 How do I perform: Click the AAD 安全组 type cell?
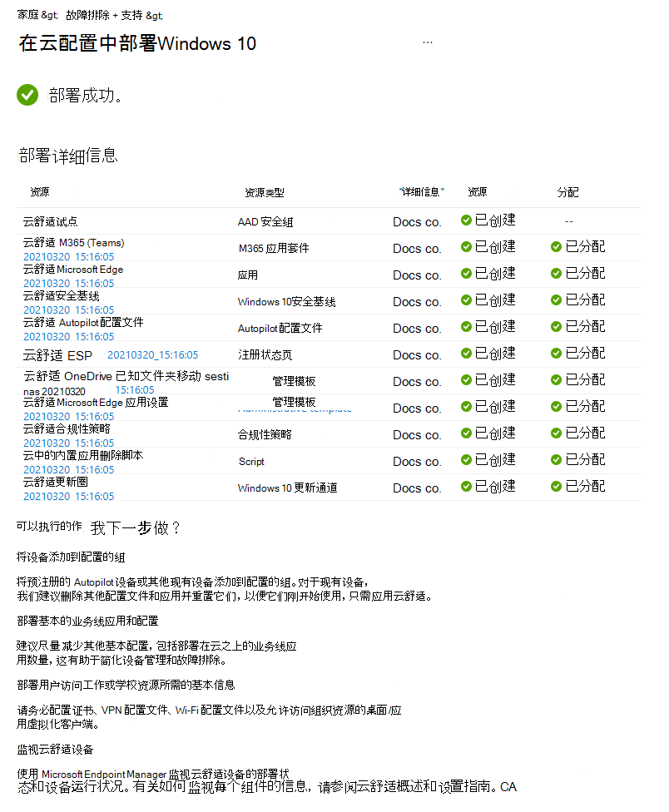point(265,221)
